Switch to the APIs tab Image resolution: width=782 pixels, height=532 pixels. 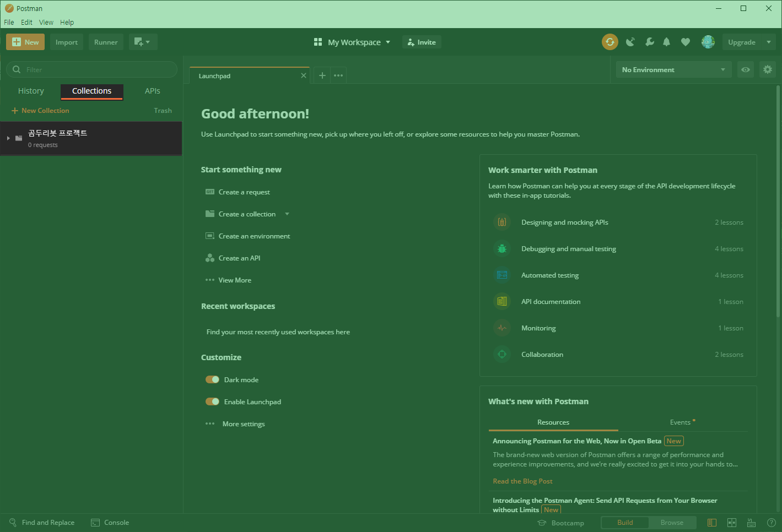click(153, 91)
